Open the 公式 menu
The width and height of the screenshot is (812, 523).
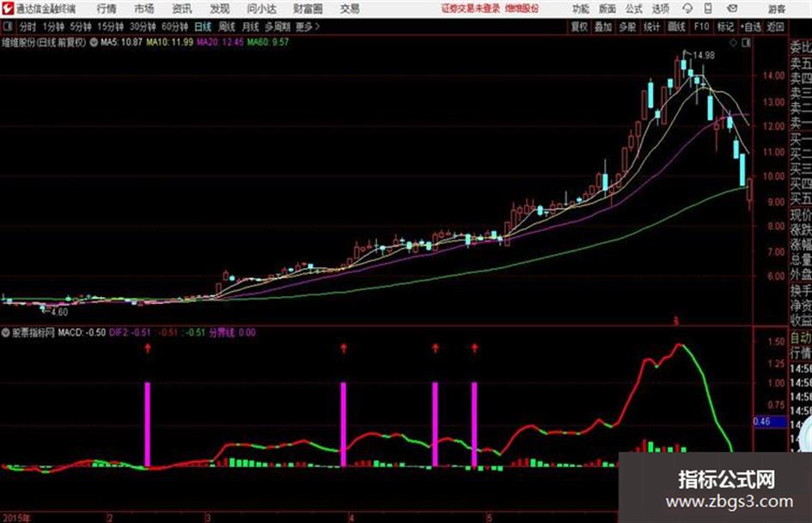click(x=634, y=9)
